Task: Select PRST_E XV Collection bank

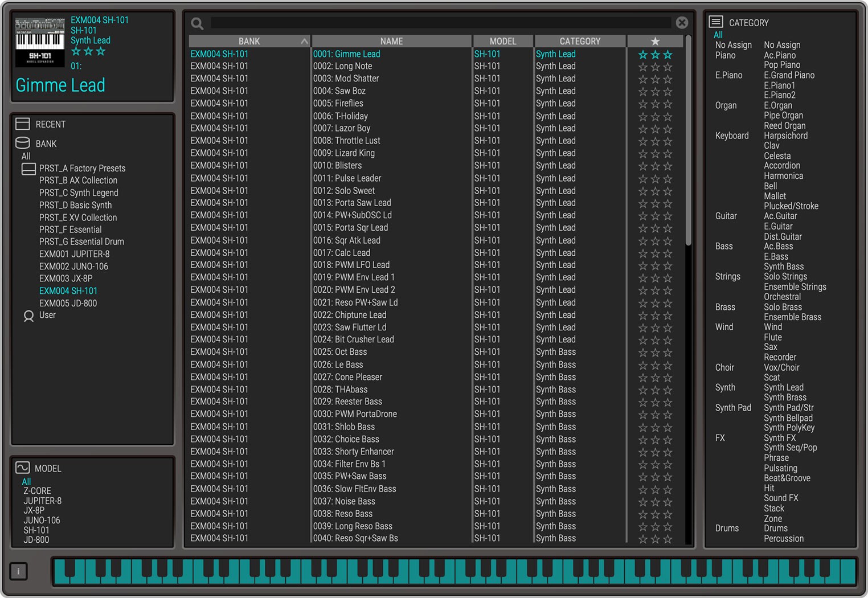Action: [x=78, y=217]
